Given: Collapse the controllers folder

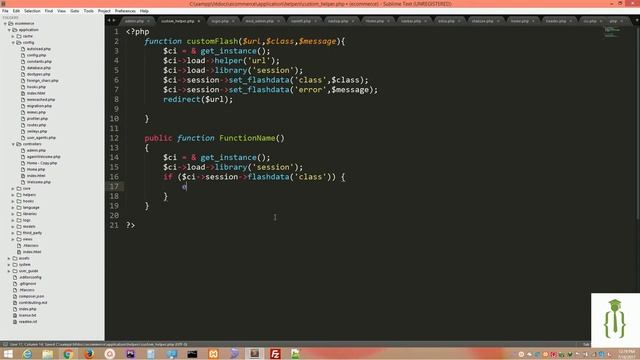Looking at the screenshot, I should pyautogui.click(x=13, y=144).
